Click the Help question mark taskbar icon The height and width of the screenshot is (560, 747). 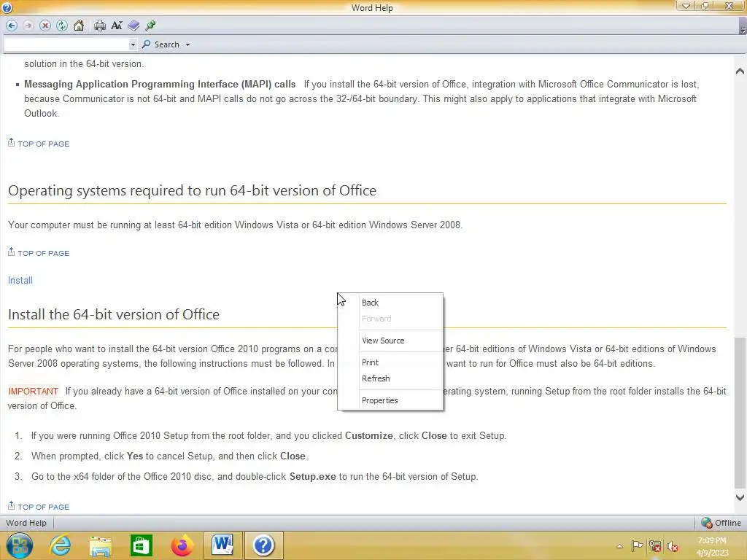click(263, 545)
